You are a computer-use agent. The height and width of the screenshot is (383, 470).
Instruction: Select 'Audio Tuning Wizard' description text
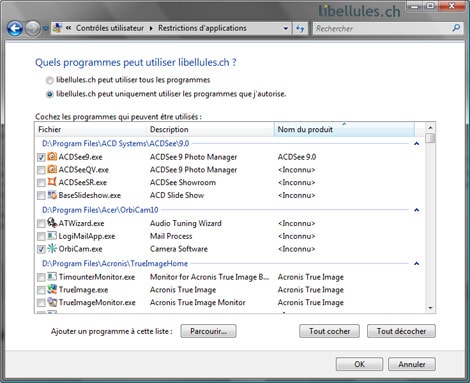click(x=186, y=223)
